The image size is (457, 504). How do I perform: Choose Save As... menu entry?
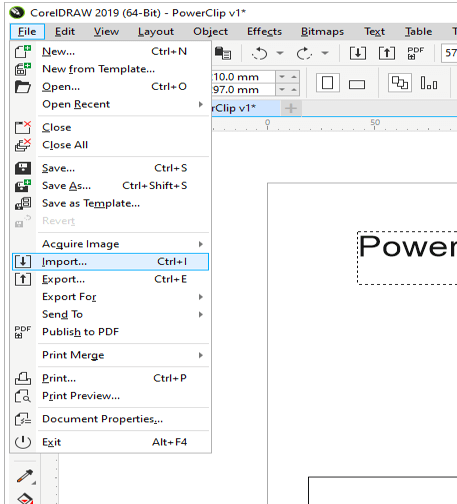pyautogui.click(x=110, y=186)
